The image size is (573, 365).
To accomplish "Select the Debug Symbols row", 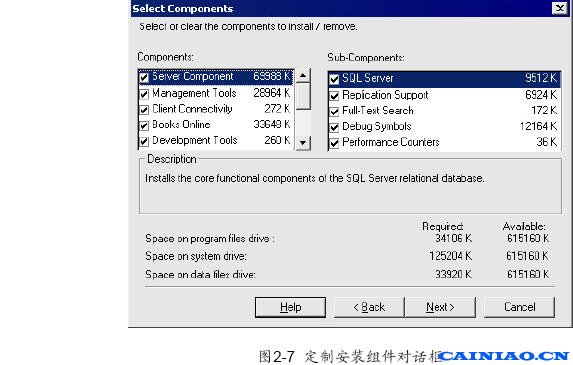I will [444, 126].
